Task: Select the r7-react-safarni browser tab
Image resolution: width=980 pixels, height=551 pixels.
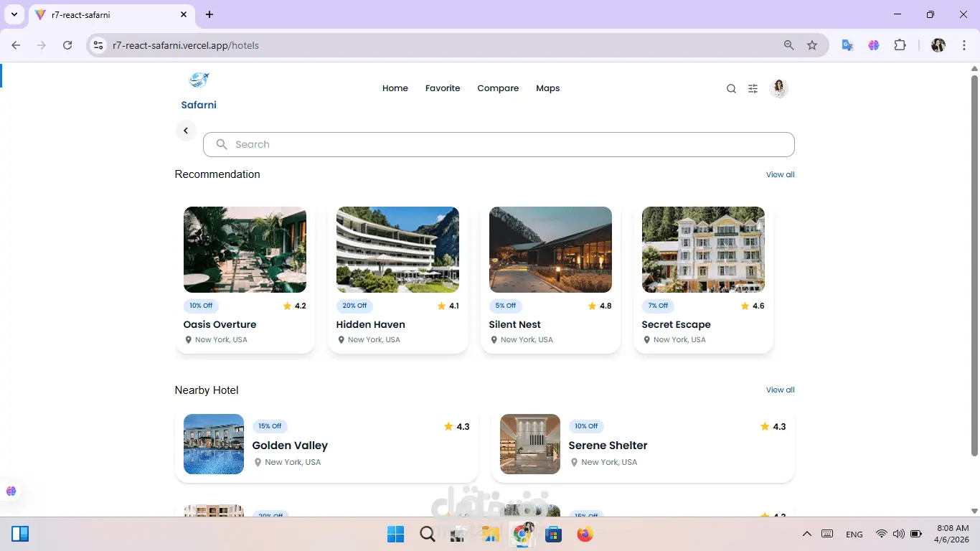Action: 111,14
